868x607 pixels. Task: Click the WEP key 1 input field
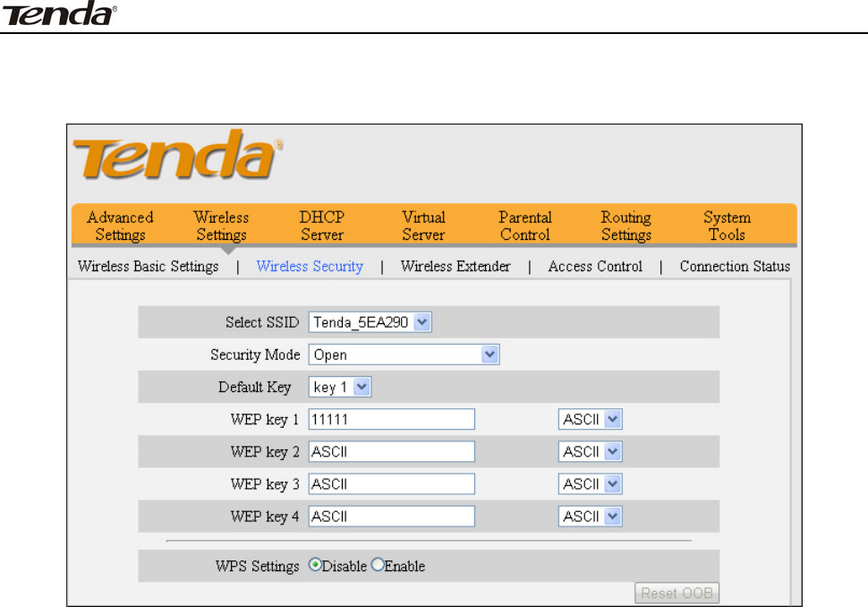pos(391,419)
